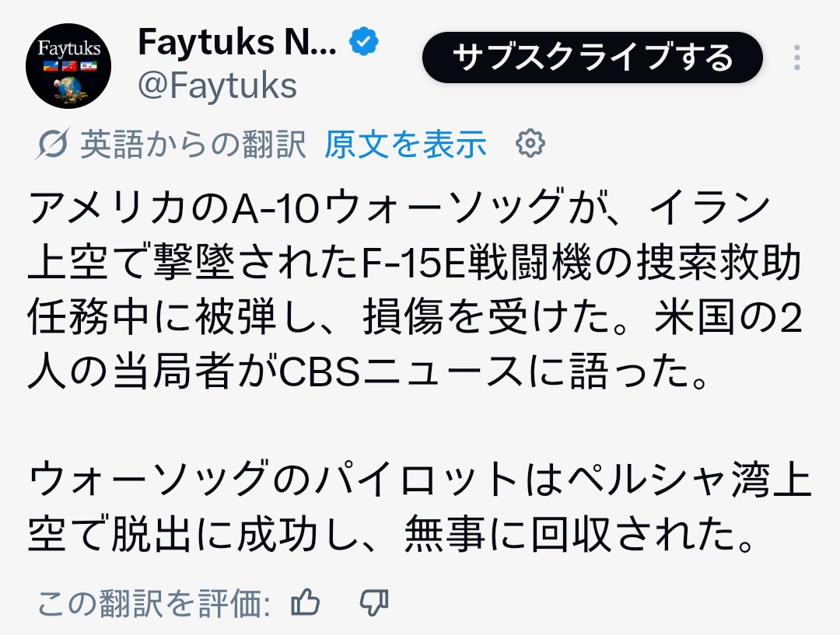The width and height of the screenshot is (840, 635).
Task: Open translation settings gear icon
Action: click(x=530, y=144)
